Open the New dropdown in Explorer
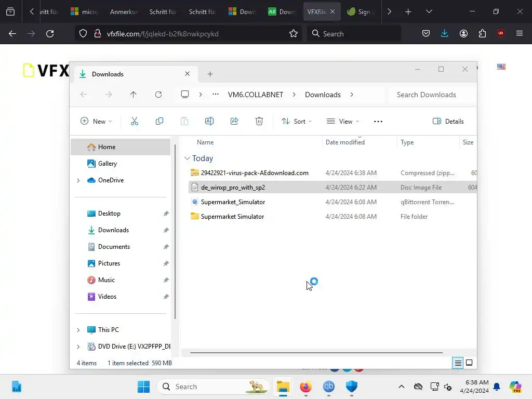Viewport: 532px width, 399px height. point(96,121)
